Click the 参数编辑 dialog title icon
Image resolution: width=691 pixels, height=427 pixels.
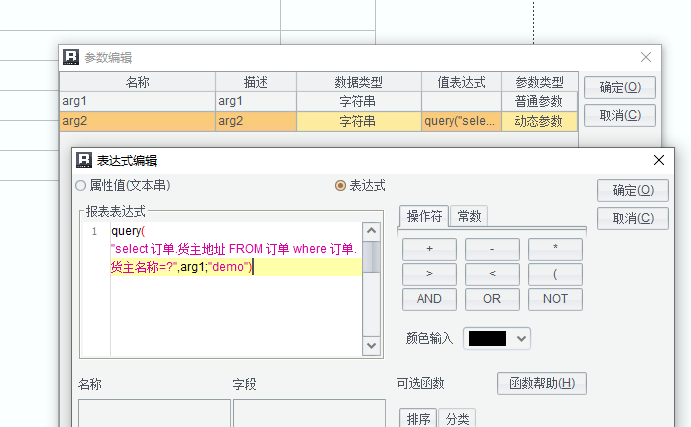(71, 57)
